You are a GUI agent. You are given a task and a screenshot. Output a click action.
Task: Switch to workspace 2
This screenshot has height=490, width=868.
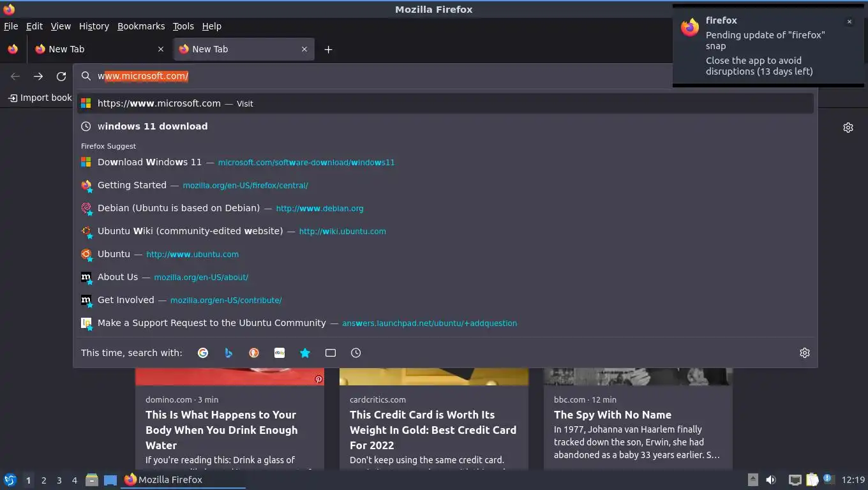coord(43,480)
